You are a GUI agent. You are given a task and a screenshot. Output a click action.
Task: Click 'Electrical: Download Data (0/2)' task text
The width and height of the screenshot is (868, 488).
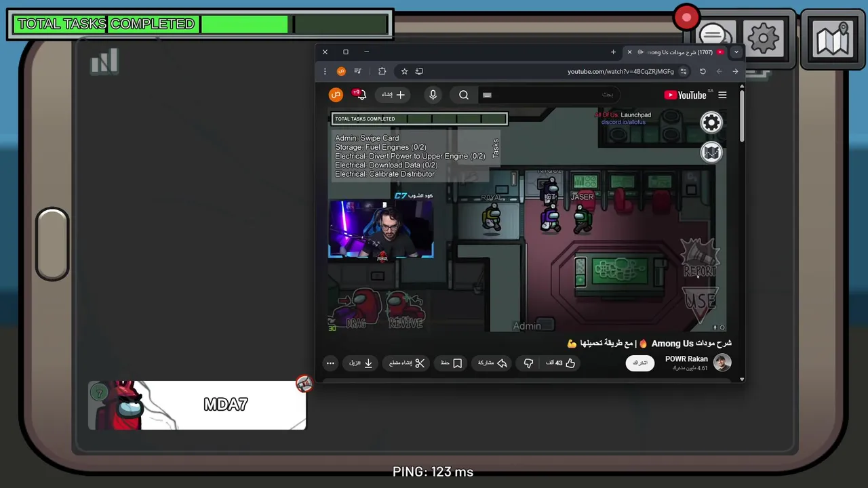pos(386,165)
